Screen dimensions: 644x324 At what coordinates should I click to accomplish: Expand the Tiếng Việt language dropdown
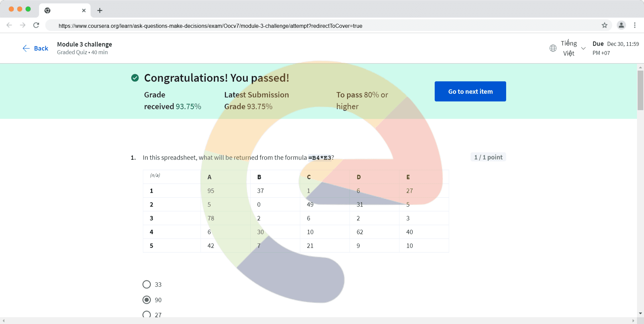click(x=569, y=48)
